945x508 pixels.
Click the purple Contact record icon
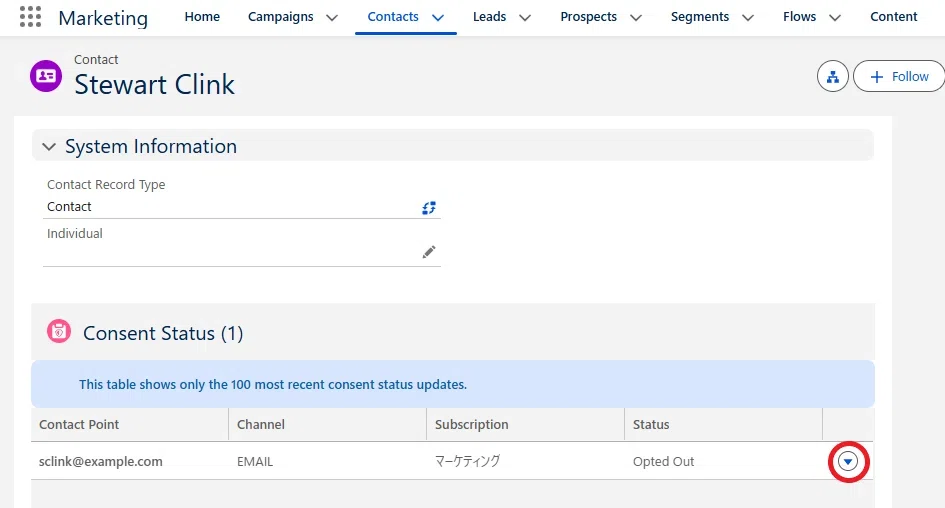tap(46, 76)
